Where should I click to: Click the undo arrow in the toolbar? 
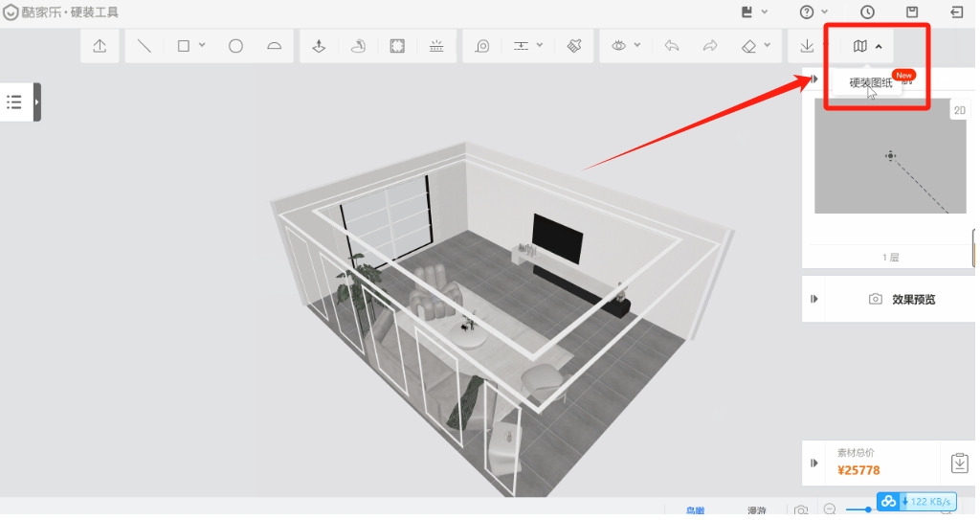click(672, 46)
